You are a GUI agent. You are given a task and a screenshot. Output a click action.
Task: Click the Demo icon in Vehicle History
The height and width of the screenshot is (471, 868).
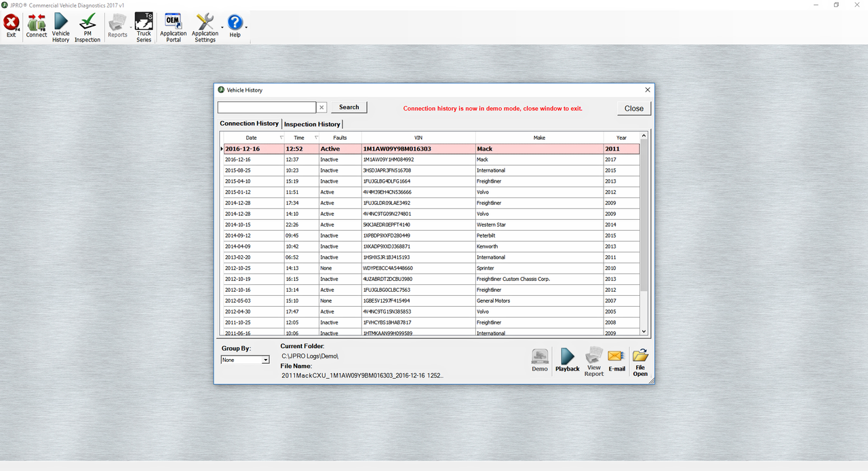[x=540, y=360]
